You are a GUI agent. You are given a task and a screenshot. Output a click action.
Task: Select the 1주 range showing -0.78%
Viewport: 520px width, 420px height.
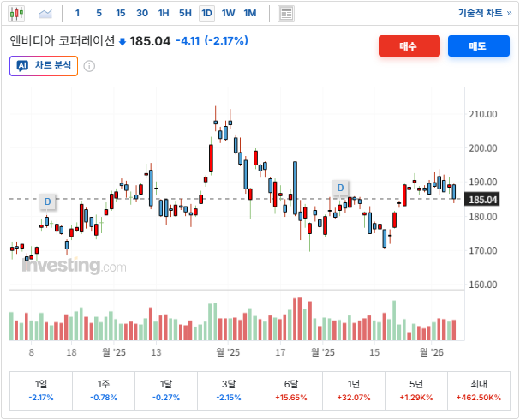click(104, 391)
